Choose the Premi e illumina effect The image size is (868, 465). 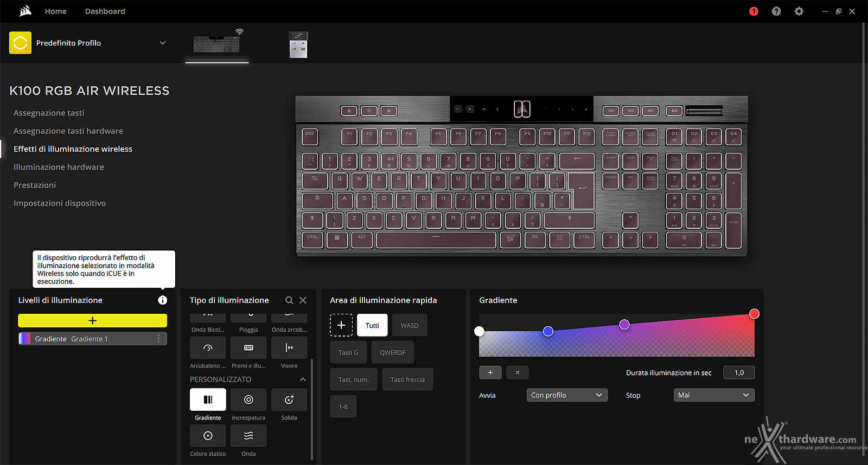click(x=248, y=348)
